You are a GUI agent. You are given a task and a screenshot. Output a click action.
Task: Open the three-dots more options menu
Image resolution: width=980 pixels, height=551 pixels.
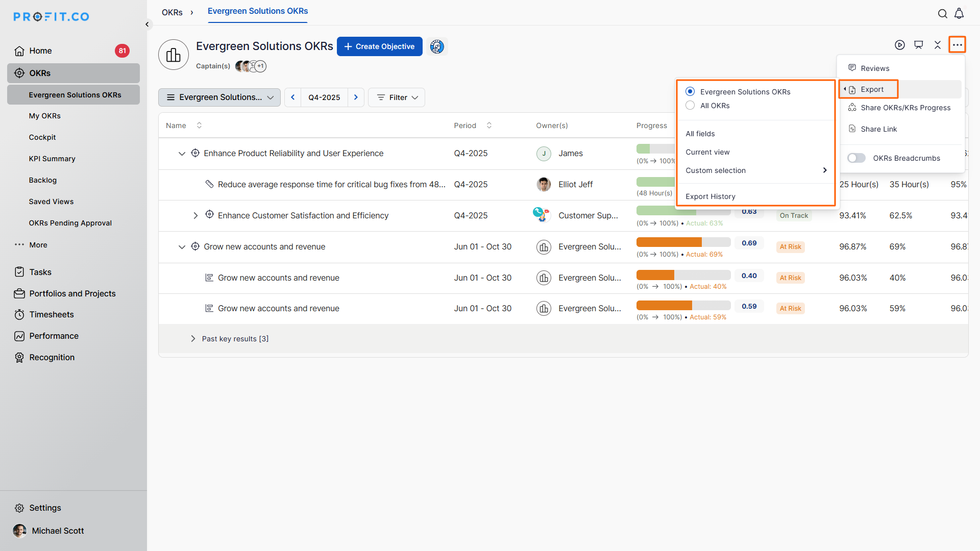pos(957,45)
